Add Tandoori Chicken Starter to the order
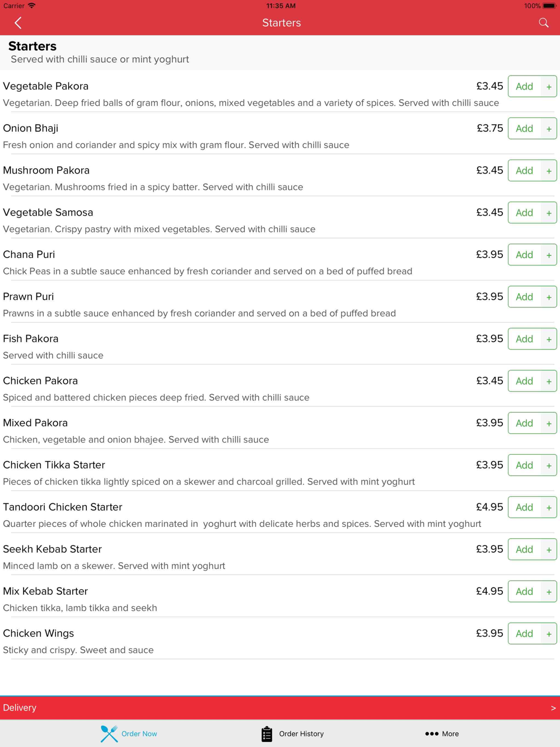The width and height of the screenshot is (560, 747). pyautogui.click(x=524, y=507)
